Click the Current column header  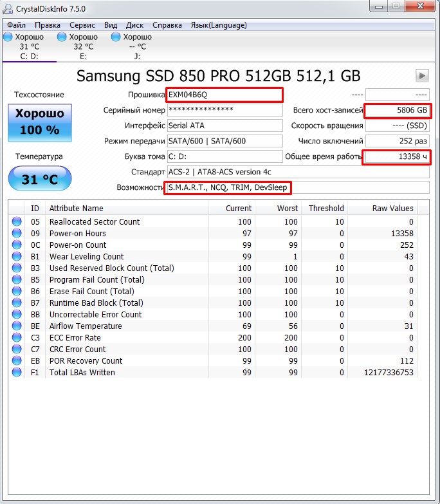point(232,209)
